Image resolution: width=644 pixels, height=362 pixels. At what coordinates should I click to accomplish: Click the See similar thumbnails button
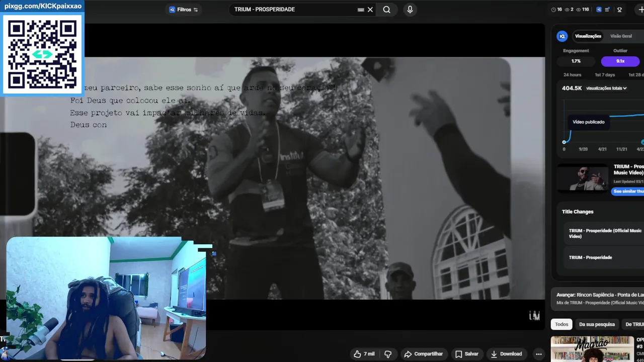point(628,192)
